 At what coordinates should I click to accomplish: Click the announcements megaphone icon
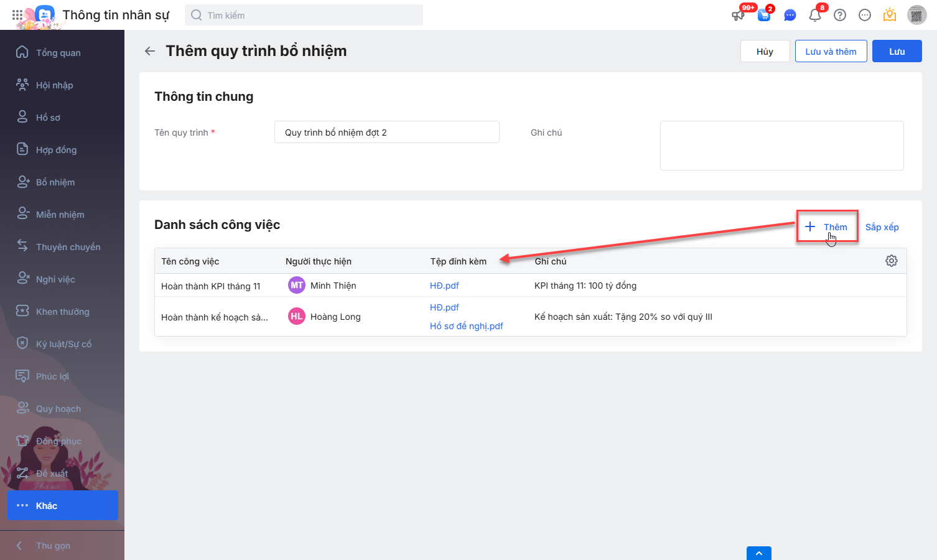click(x=739, y=16)
